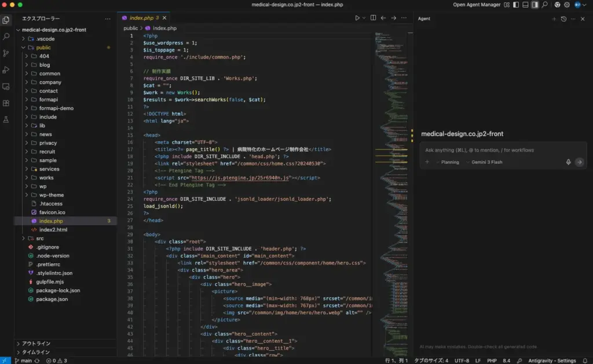Image resolution: width=593 pixels, height=364 pixels.
Task: Open the Run and Debug view
Action: coord(6,70)
